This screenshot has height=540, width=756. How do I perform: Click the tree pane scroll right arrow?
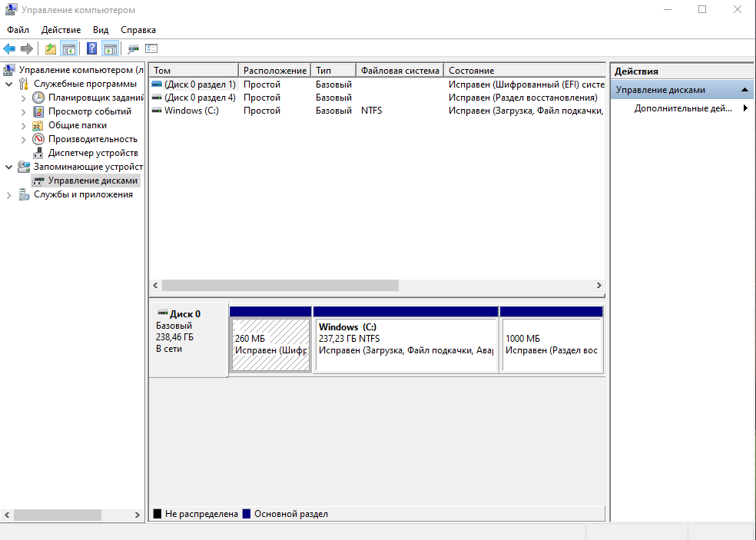137,515
